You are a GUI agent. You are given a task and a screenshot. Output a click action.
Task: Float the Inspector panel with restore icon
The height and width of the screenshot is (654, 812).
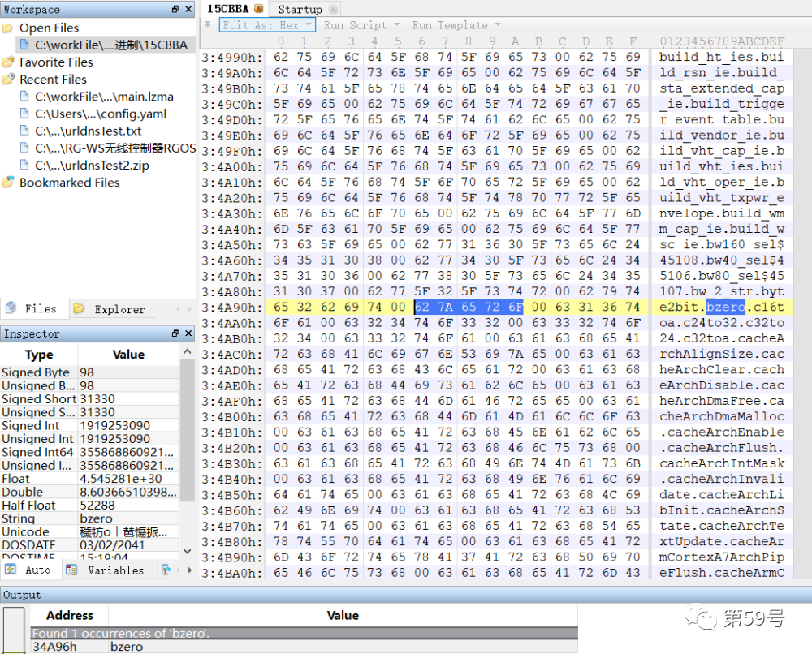pos(175,333)
